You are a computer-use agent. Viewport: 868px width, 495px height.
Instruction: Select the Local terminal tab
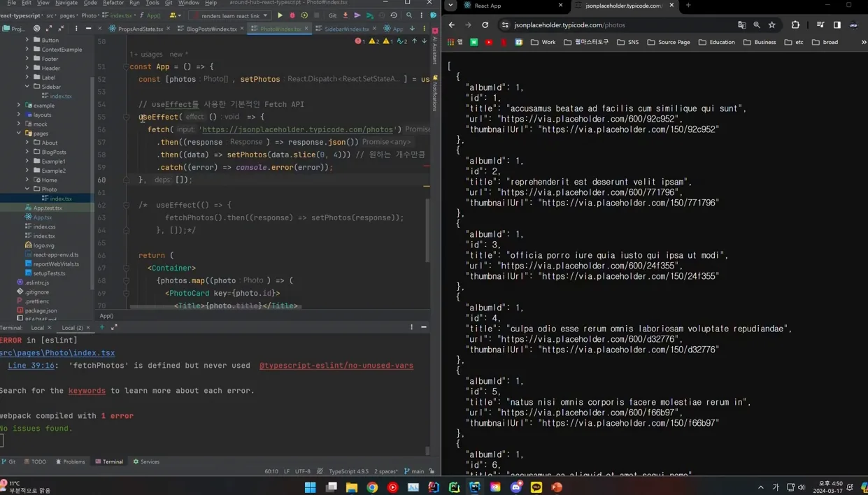pyautogui.click(x=38, y=327)
